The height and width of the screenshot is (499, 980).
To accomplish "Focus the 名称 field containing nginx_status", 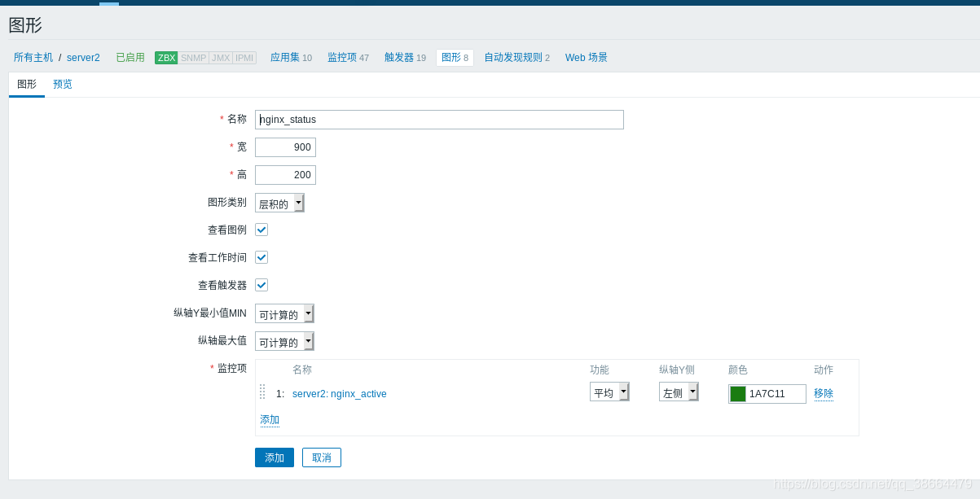I will point(439,120).
